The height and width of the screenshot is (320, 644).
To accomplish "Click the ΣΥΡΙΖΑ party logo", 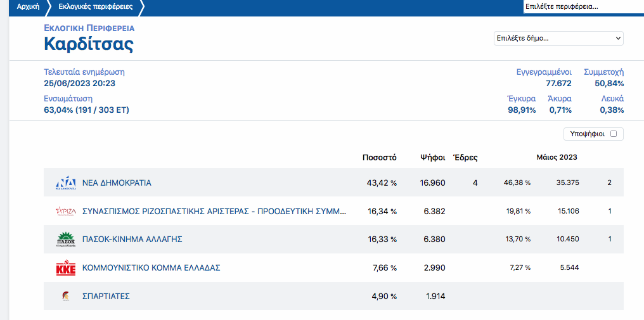I will pyautogui.click(x=66, y=211).
